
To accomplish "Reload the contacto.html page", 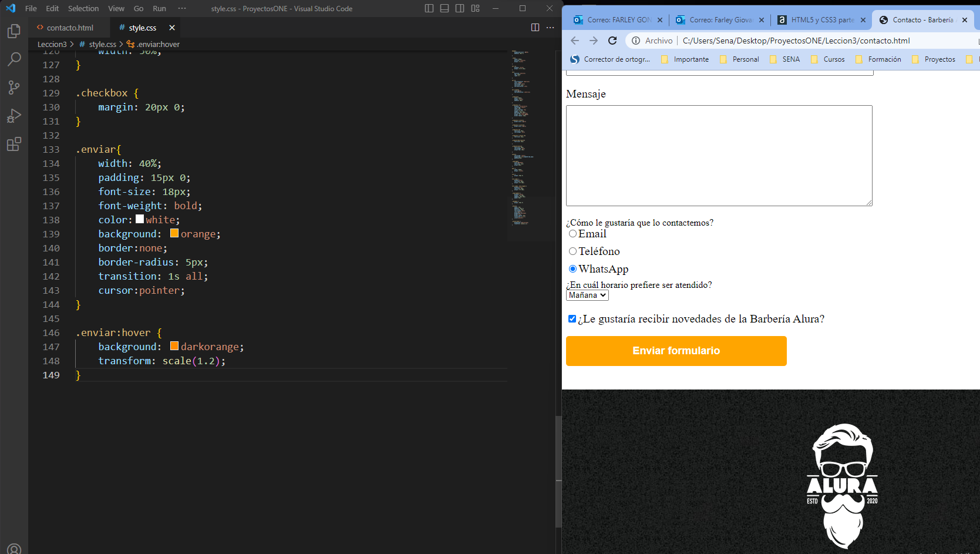I will 612,41.
